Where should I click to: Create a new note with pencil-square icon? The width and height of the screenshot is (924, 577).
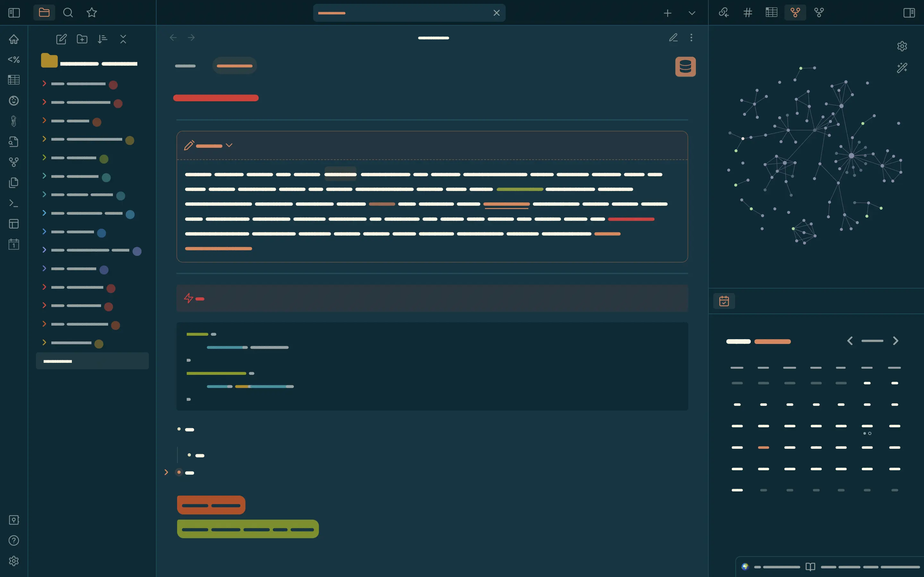(61, 39)
